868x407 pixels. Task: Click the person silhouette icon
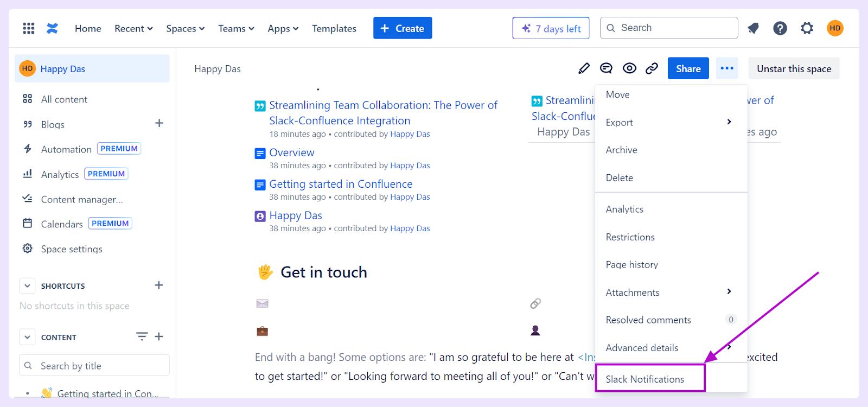pos(535,330)
